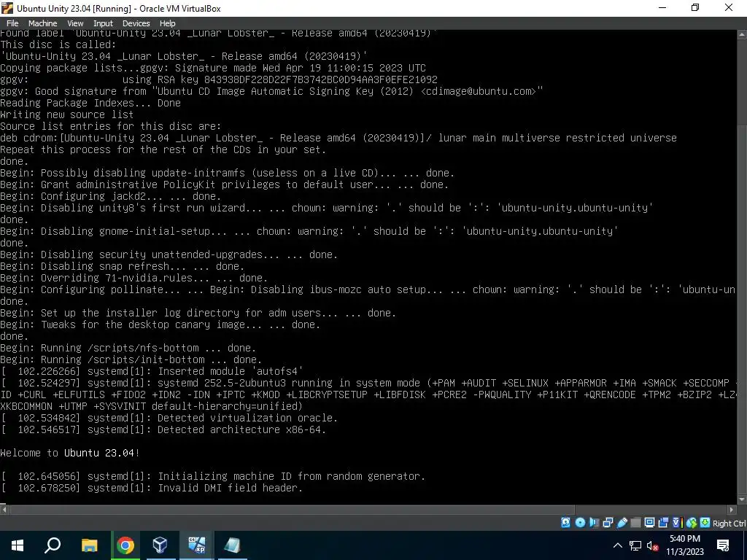Restore down the VirtualBox window

click(695, 7)
